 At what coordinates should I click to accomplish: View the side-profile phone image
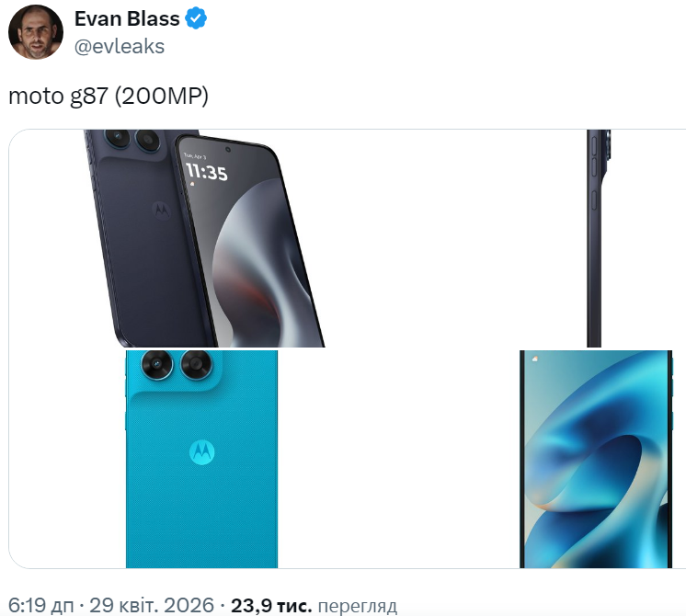click(x=599, y=238)
